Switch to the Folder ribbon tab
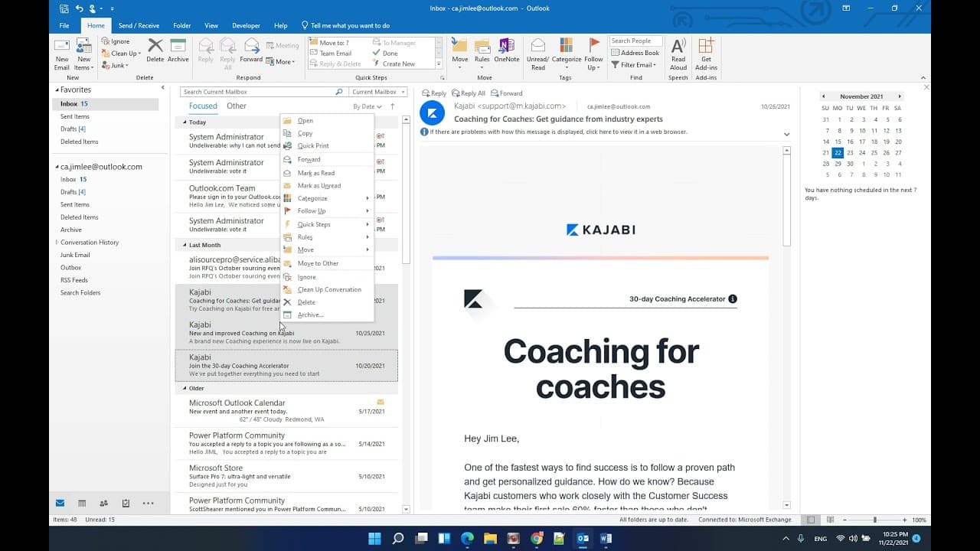This screenshot has height=551, width=980. (x=182, y=26)
